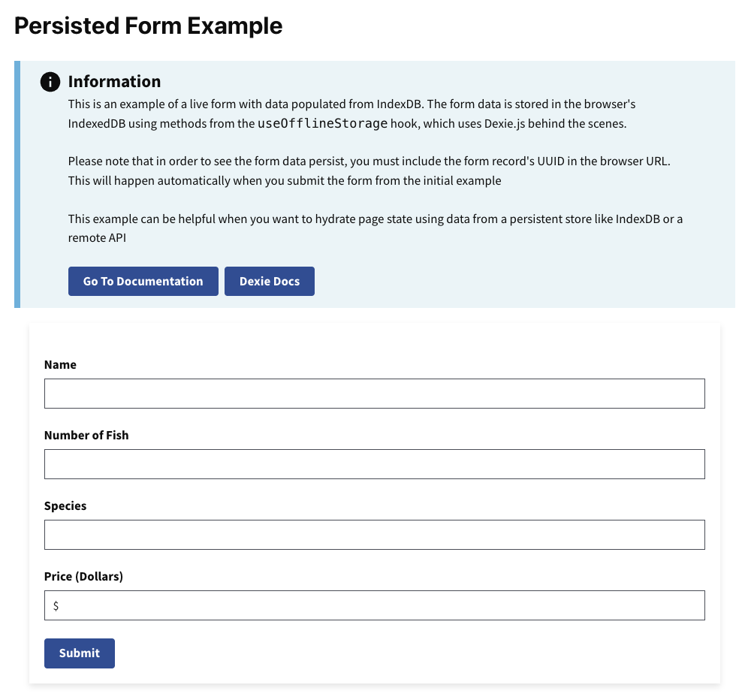Click the Price (Dollars) input field
The width and height of the screenshot is (742, 700).
[x=374, y=605]
